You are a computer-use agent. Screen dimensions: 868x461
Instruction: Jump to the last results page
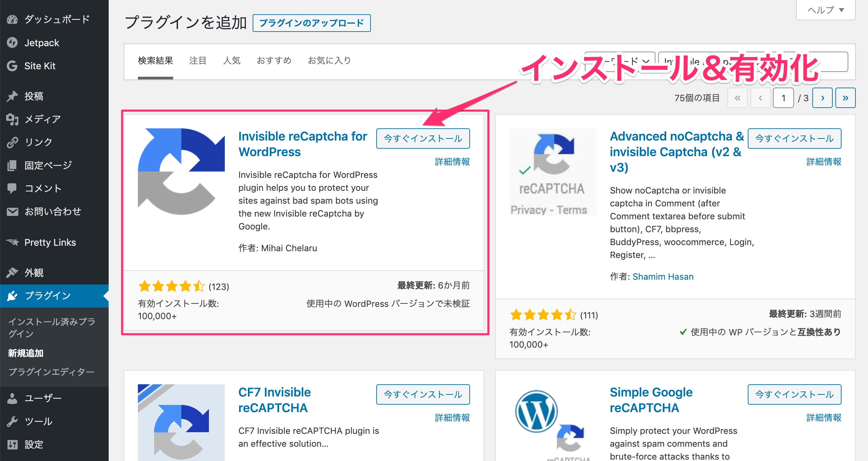(845, 98)
